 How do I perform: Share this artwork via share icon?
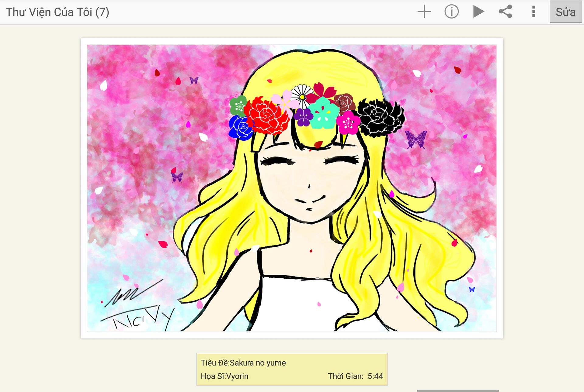point(506,12)
